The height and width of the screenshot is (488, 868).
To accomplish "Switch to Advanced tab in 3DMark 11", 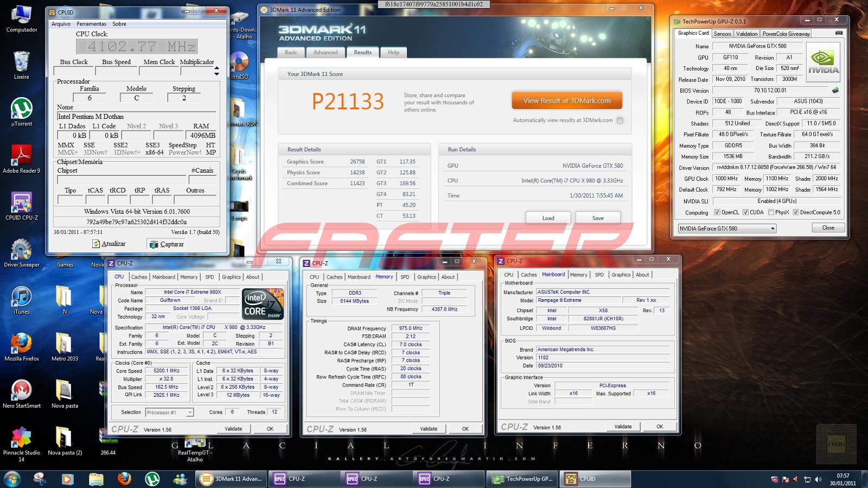I will (x=325, y=53).
